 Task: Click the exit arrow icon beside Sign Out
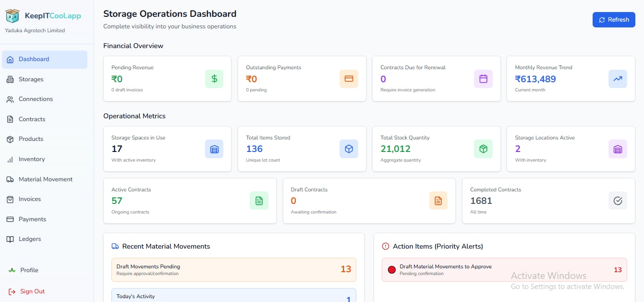pos(12,291)
